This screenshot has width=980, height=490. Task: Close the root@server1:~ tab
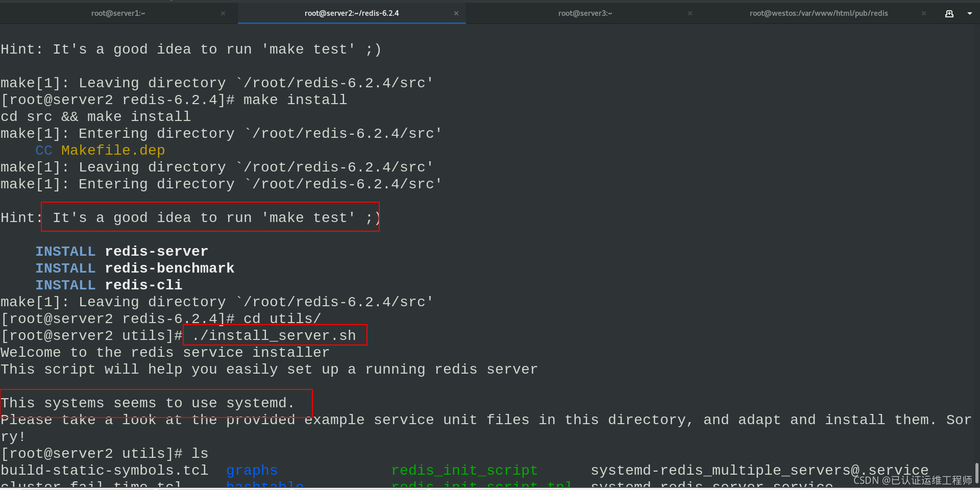click(223, 13)
